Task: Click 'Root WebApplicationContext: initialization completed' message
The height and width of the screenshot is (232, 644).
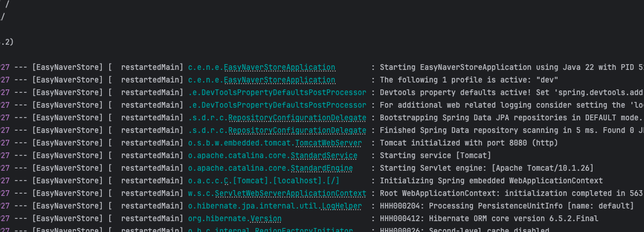Action: [x=512, y=194]
